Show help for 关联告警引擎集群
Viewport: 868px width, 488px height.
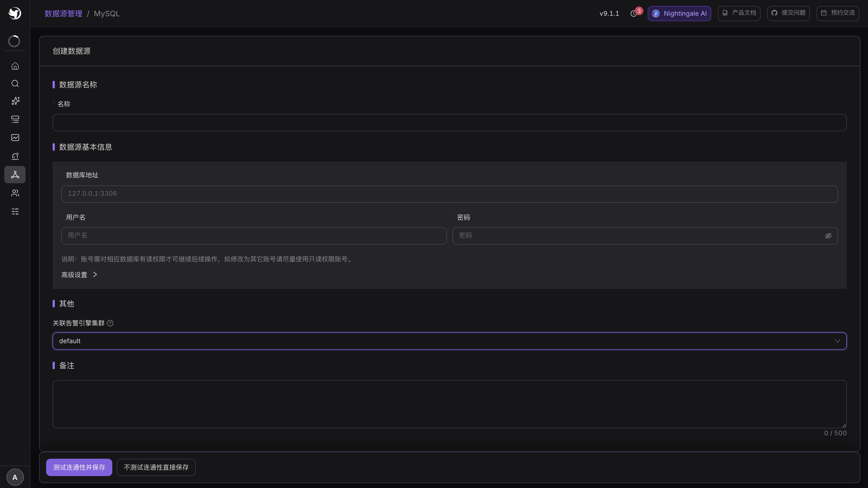(110, 323)
